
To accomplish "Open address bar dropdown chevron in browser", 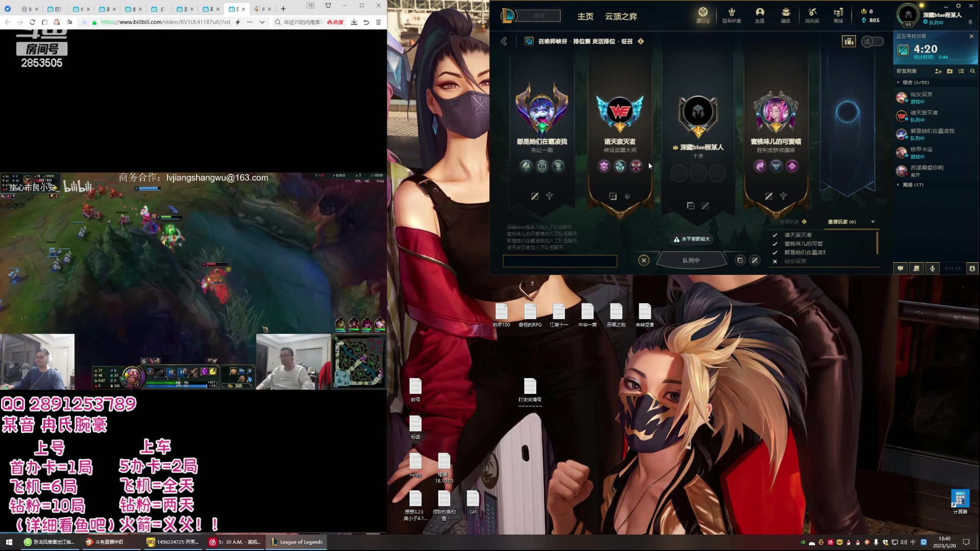I will [262, 22].
